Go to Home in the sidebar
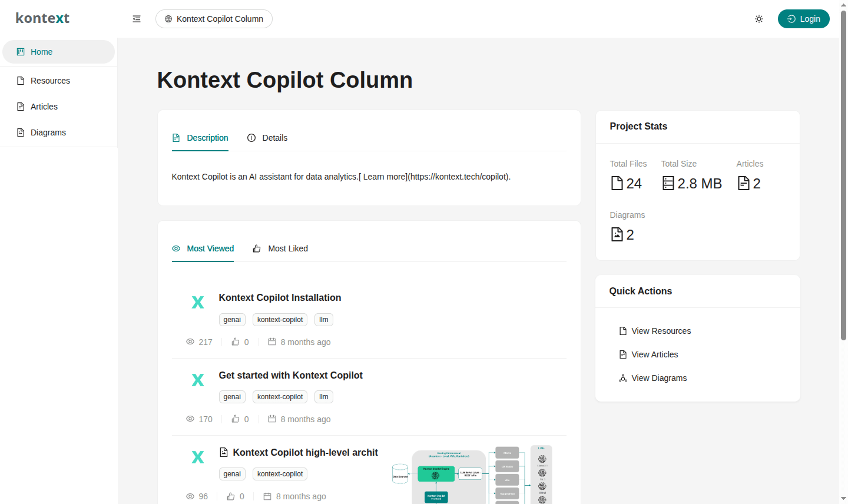The image size is (848, 504). [58, 52]
